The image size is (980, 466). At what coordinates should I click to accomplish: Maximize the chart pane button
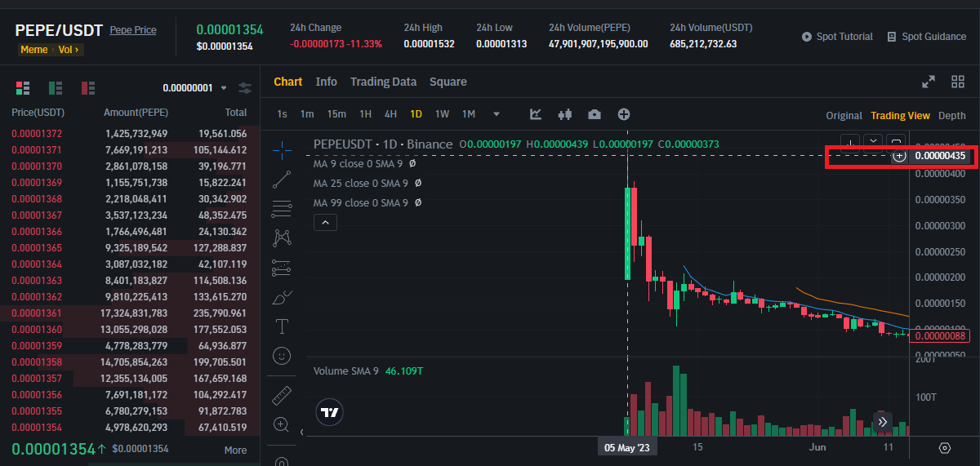coord(896,142)
